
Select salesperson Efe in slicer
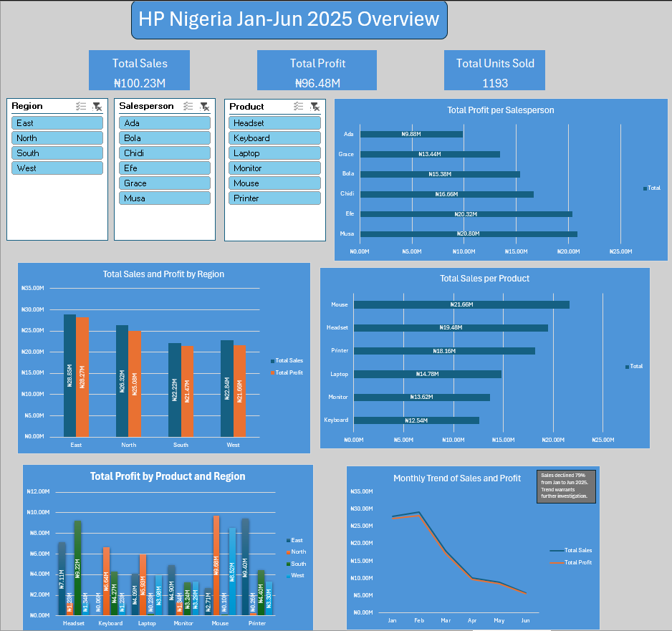[x=165, y=168]
